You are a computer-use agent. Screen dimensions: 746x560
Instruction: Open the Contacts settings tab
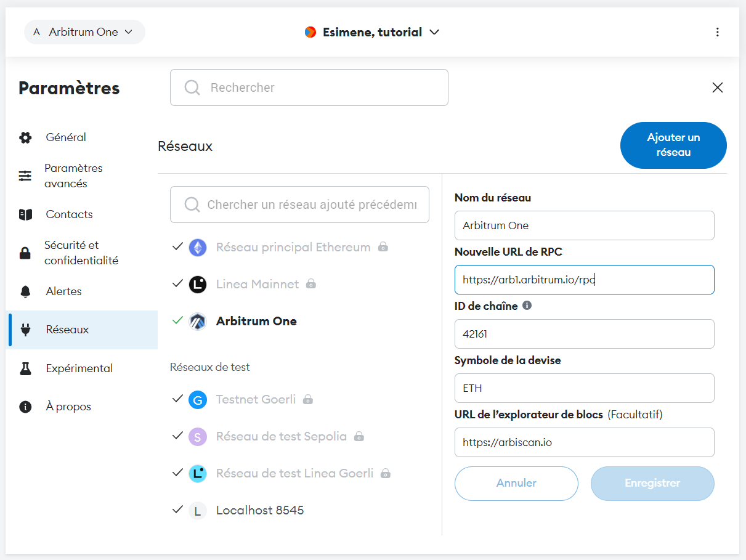(x=81, y=214)
